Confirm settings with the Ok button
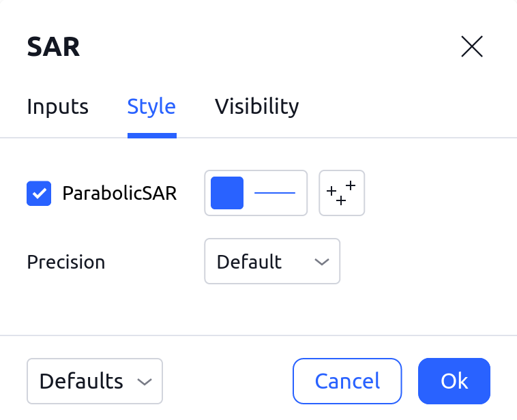Viewport: 517px width, 420px height. (454, 381)
